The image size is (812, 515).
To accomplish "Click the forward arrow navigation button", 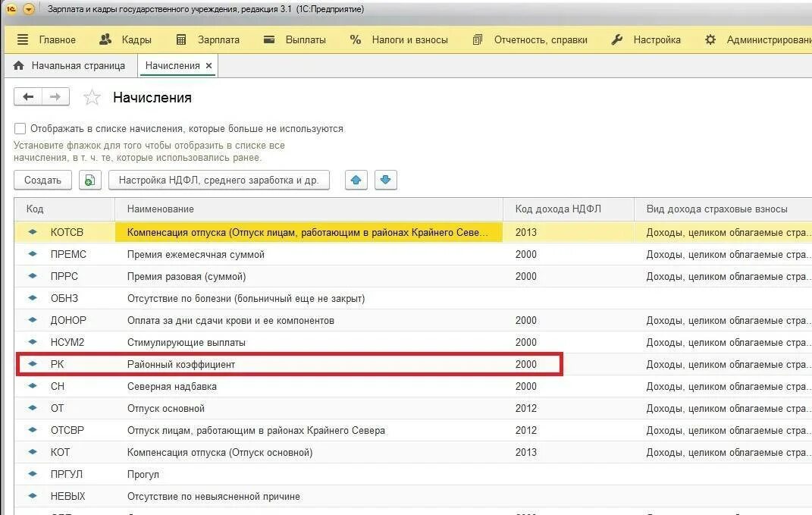I will [x=55, y=97].
